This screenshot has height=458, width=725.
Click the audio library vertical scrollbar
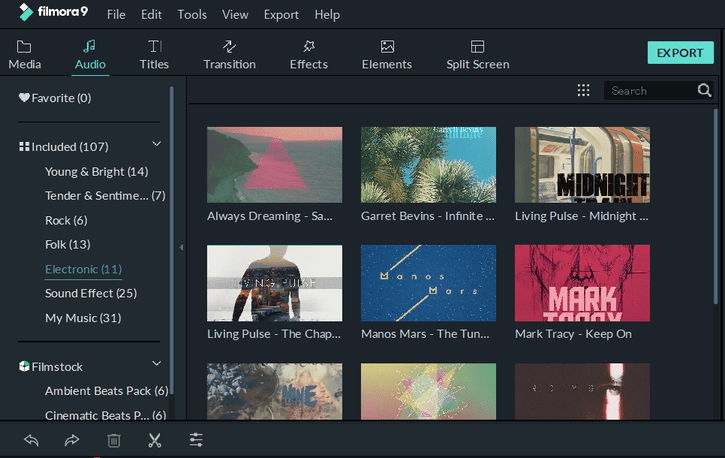pyautogui.click(x=715, y=206)
